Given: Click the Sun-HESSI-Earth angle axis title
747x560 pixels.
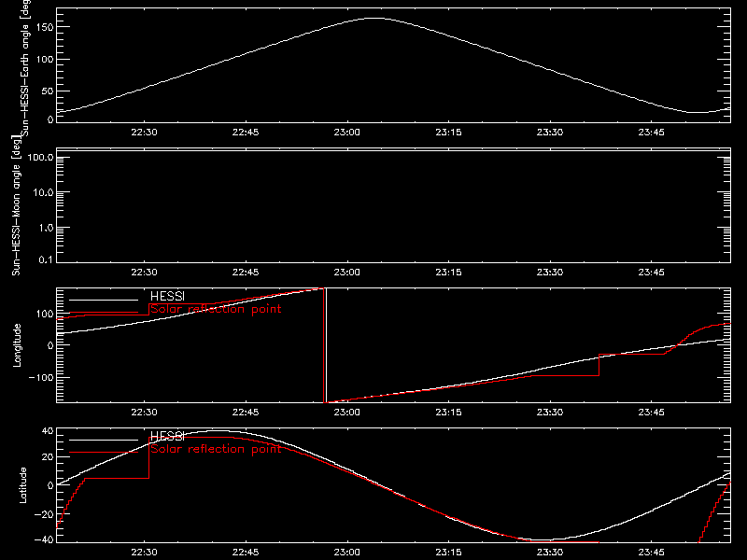Looking at the screenshot, I should [x=25, y=67].
